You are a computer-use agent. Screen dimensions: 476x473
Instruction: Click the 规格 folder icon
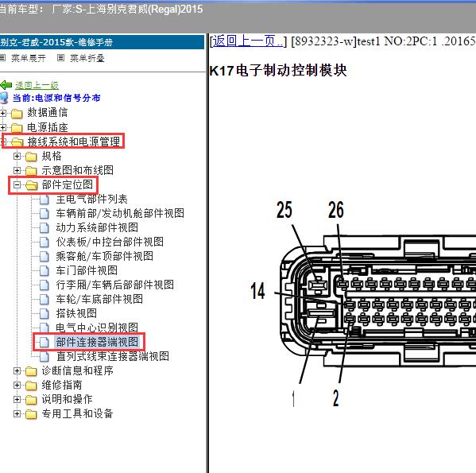point(31,157)
